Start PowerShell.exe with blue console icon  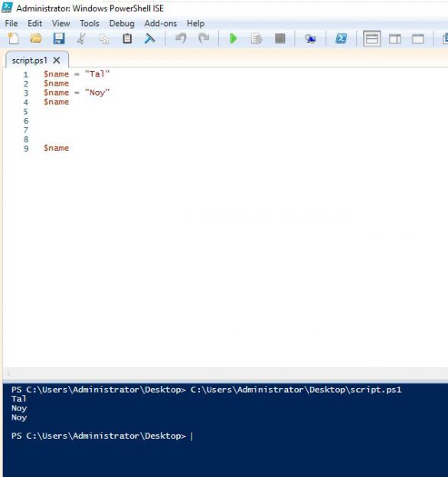pos(341,38)
